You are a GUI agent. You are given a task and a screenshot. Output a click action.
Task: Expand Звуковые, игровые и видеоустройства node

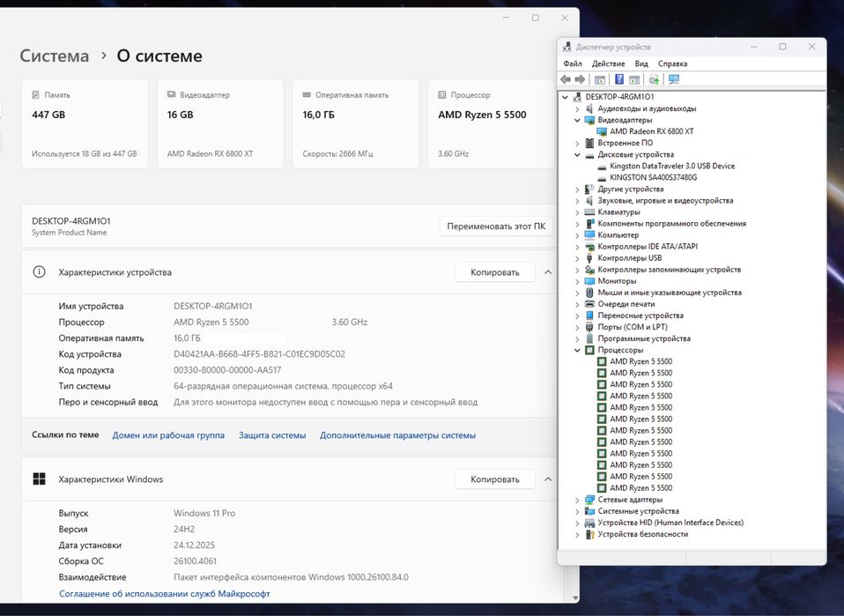click(x=577, y=200)
